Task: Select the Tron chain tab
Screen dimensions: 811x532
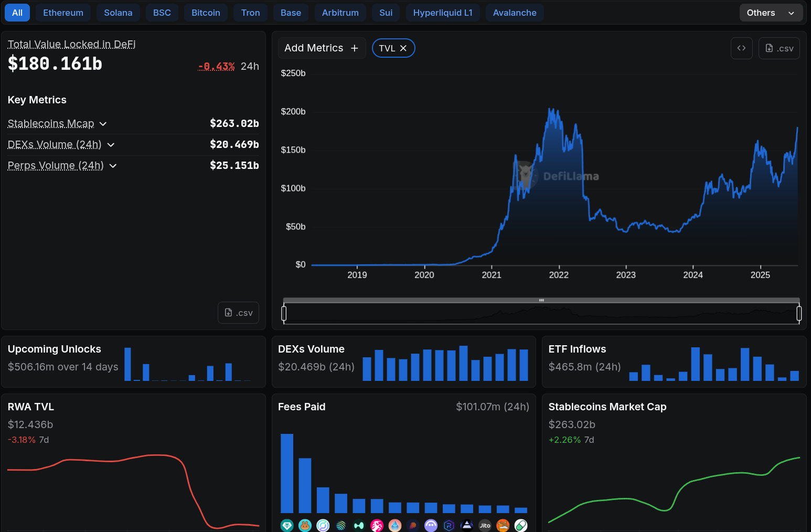Action: click(250, 13)
